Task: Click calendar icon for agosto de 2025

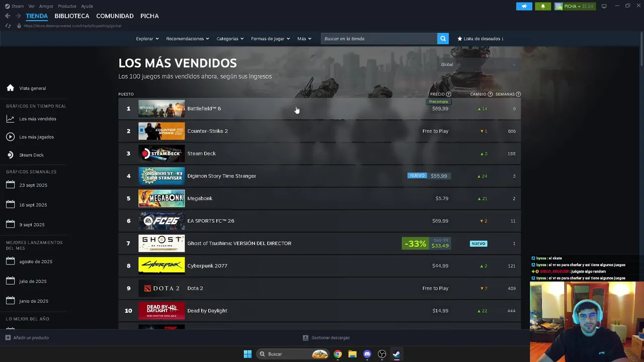Action: pos(10,261)
